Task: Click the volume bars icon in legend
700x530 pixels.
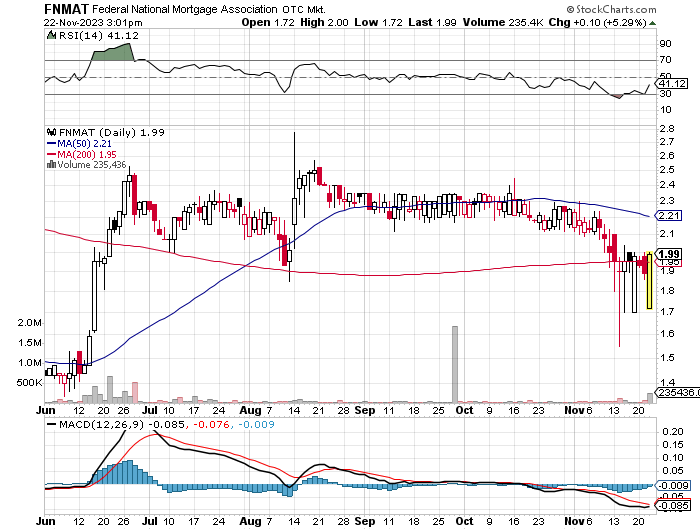Action: (x=51, y=164)
